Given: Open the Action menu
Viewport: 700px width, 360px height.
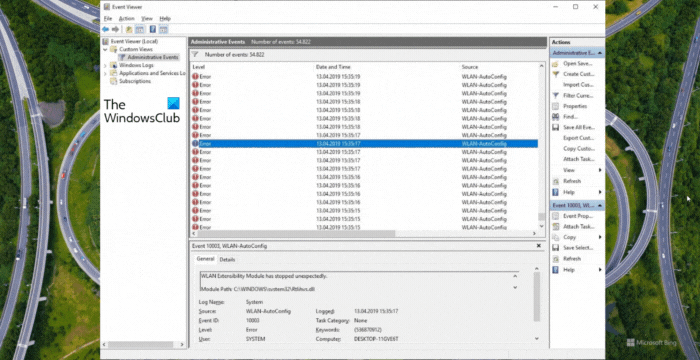Looking at the screenshot, I should pos(126,19).
